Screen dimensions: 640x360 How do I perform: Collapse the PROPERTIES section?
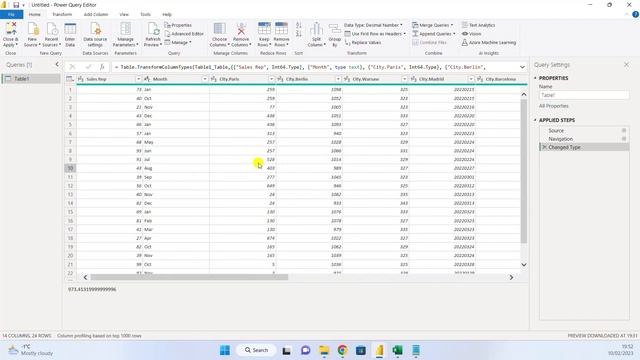(535, 78)
